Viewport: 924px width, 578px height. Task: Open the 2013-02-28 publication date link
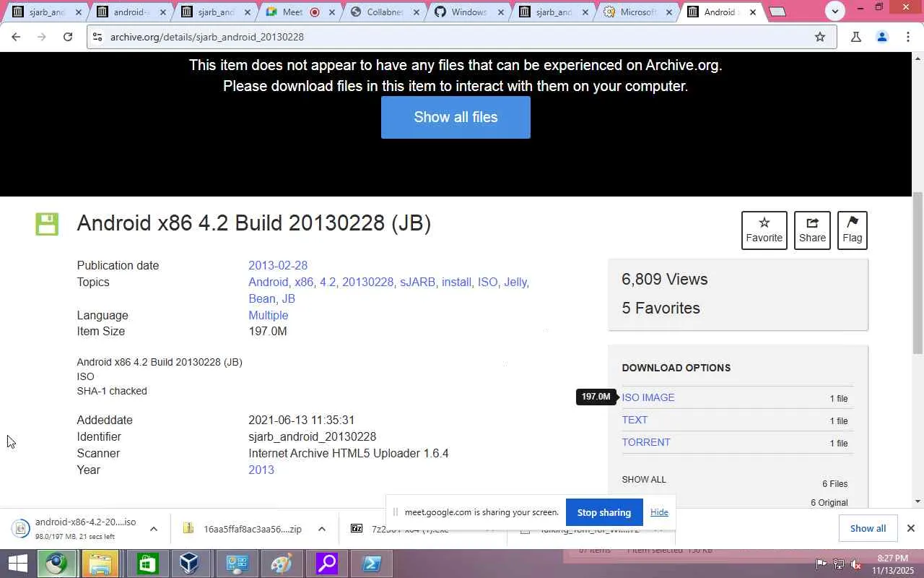coord(278,266)
